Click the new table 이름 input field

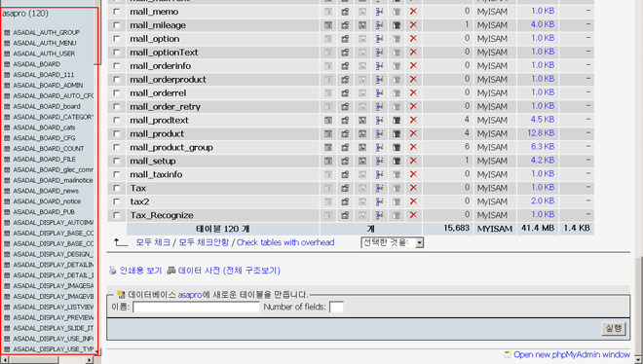click(196, 307)
